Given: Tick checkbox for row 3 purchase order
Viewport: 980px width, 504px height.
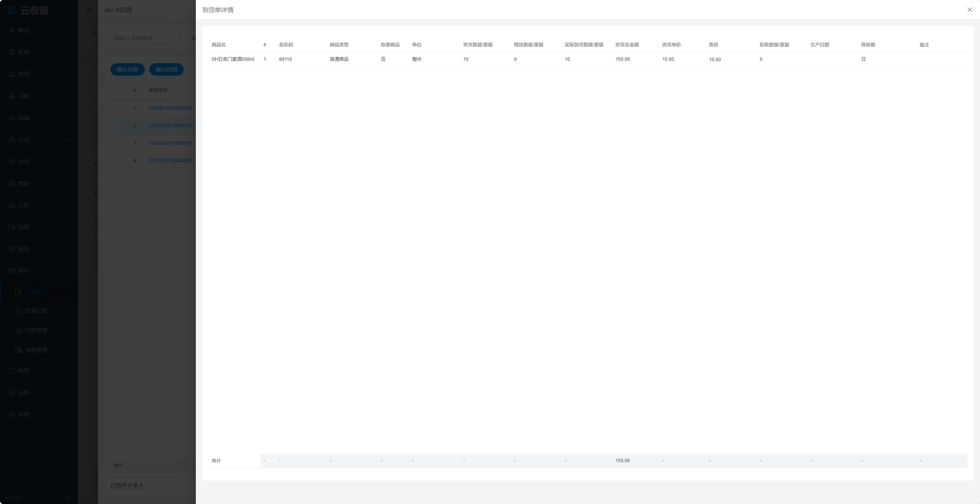Looking at the screenshot, I should pyautogui.click(x=116, y=143).
